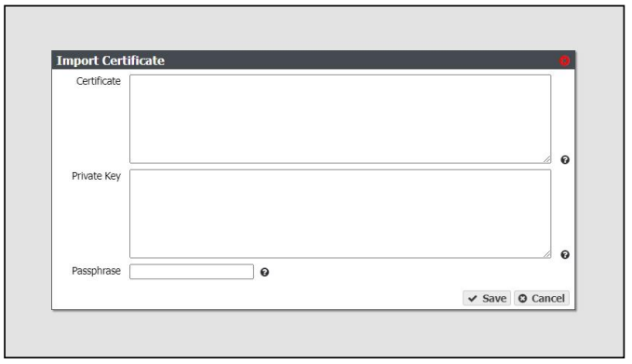Click the Import Certificate title bar

pyautogui.click(x=313, y=61)
